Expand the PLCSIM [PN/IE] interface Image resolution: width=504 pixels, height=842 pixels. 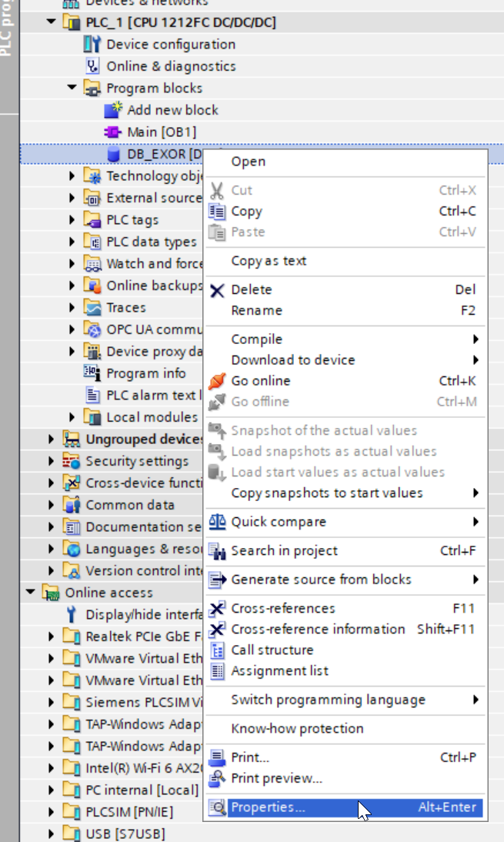click(51, 812)
